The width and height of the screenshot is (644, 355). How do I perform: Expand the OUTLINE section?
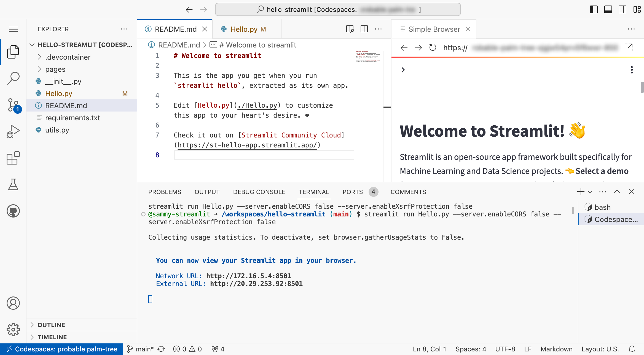51,325
